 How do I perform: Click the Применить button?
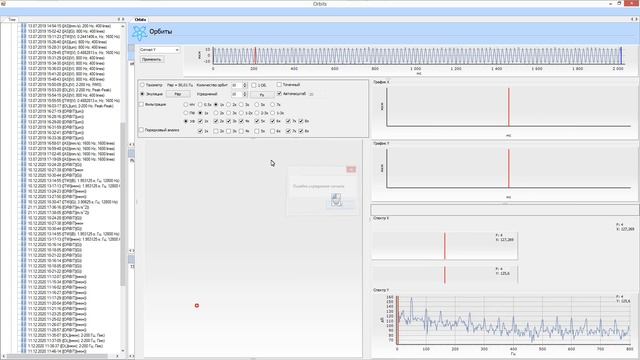(151, 60)
